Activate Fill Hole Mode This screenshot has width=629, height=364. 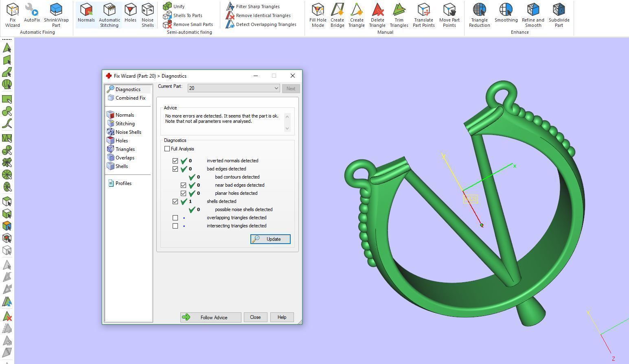[318, 15]
